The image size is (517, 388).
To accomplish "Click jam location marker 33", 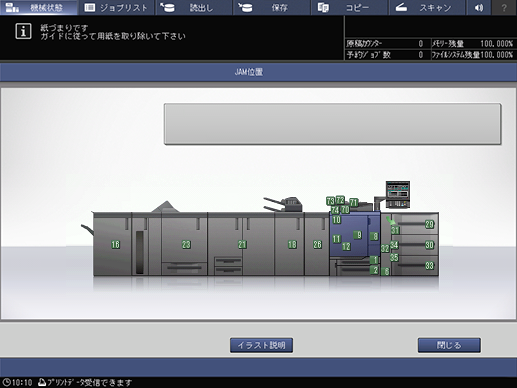I will 429,265.
